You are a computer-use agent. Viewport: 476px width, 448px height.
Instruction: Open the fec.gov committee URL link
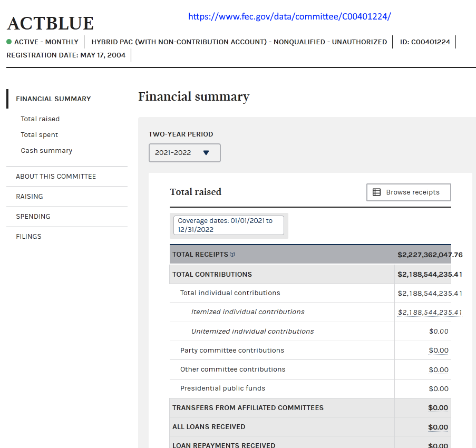(289, 16)
